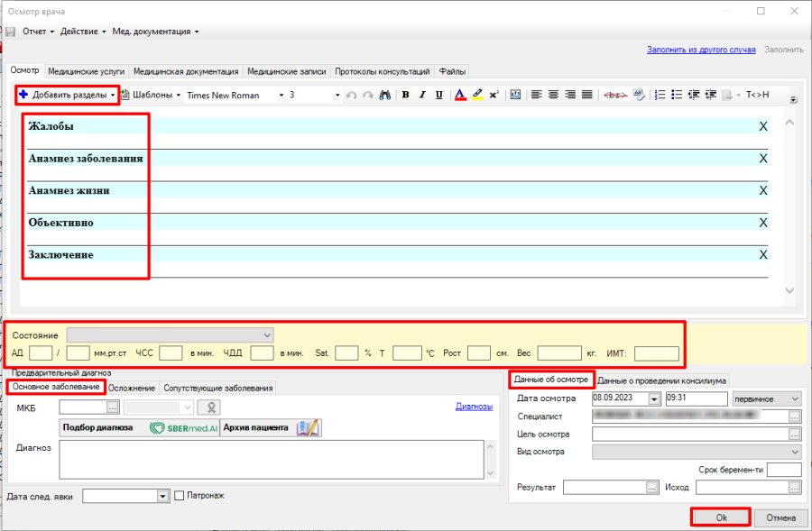Justify the text alignment
Screen dimensions: 812x531
point(586,95)
